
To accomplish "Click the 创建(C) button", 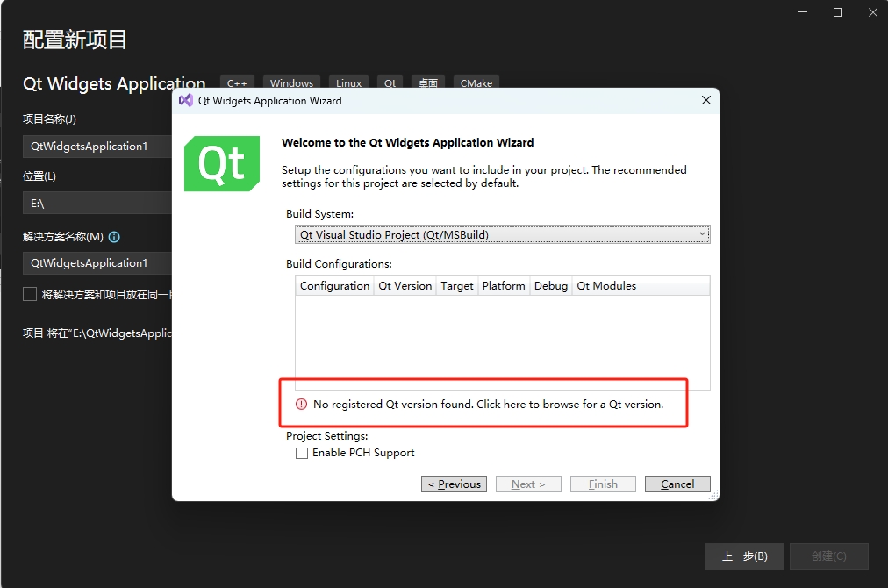I will 829,556.
